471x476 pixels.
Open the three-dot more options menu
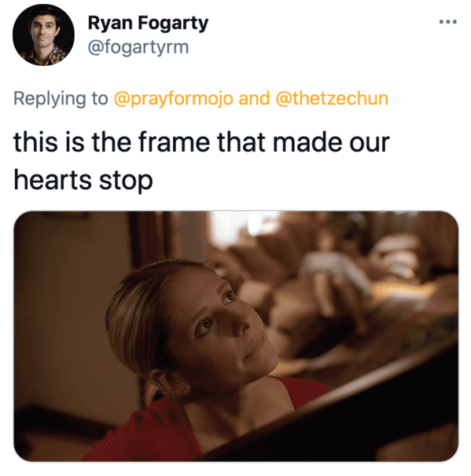pos(448,22)
